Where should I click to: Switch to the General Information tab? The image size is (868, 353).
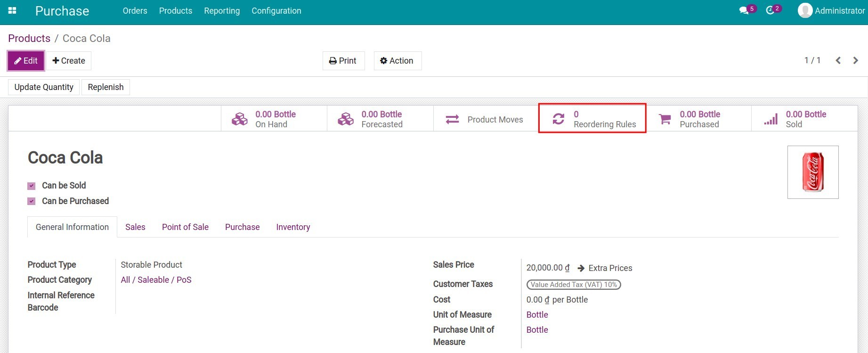72,227
